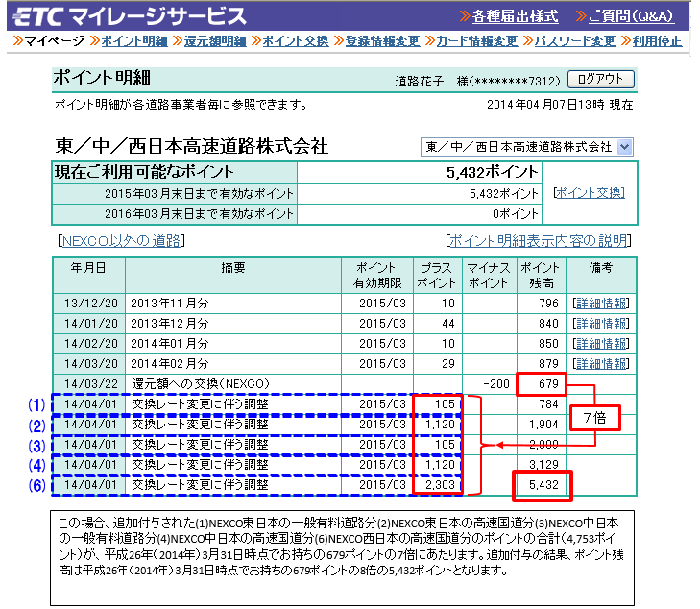700x609 pixels.
Task: Open the 各種届出様式 link
Action: [515, 16]
